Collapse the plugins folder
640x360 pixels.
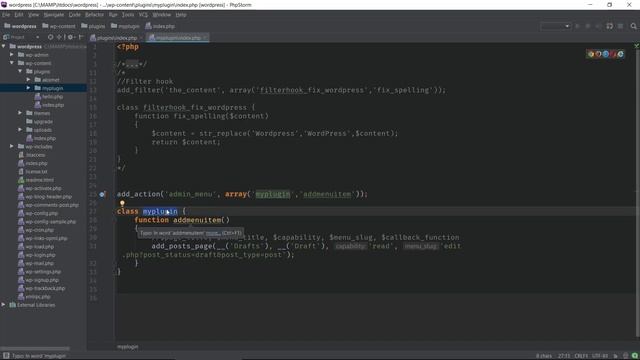click(x=20, y=71)
